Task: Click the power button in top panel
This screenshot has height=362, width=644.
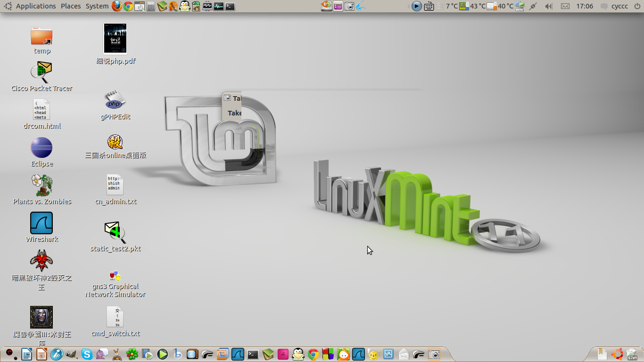Action: [636, 6]
